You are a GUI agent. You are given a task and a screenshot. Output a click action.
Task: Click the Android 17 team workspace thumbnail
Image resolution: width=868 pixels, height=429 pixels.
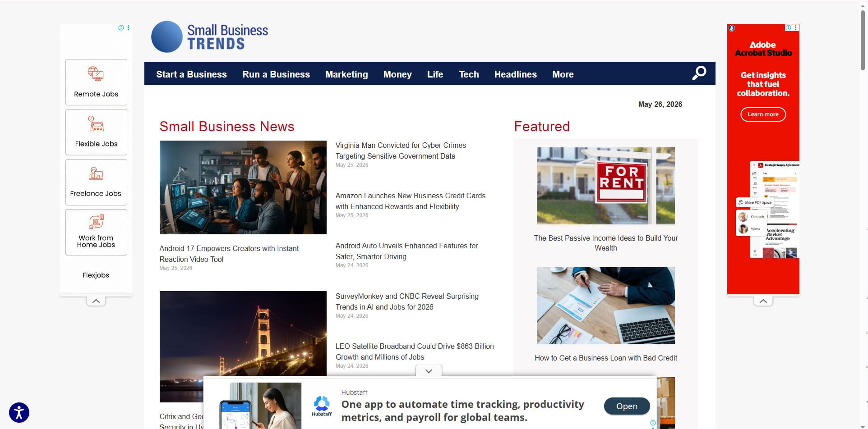(x=243, y=187)
